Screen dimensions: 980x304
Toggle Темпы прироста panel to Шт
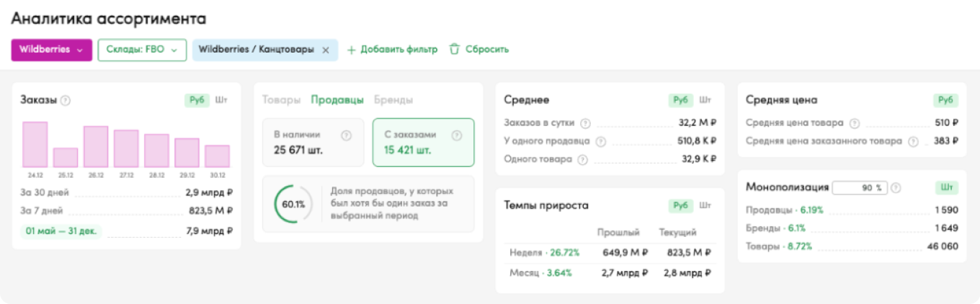705,205
